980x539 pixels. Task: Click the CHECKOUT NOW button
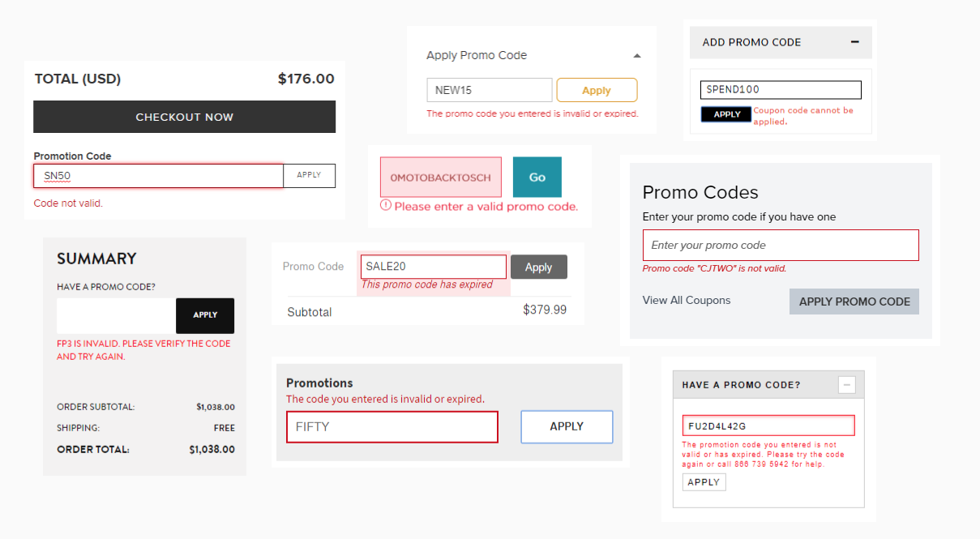184,117
